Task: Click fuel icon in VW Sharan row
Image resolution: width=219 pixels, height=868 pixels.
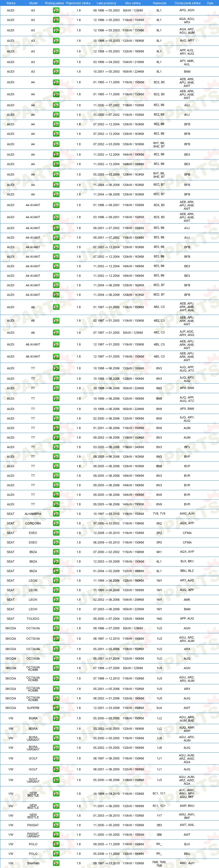Action: tap(56, 863)
